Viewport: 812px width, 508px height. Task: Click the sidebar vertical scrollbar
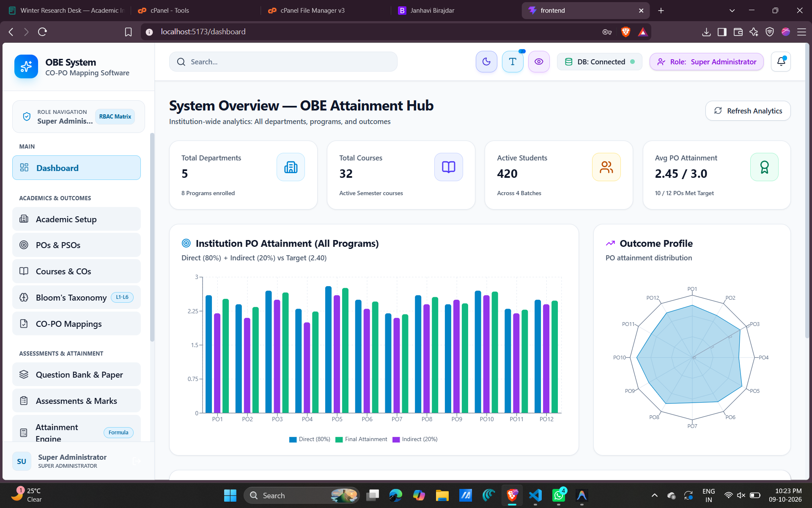[x=152, y=237]
